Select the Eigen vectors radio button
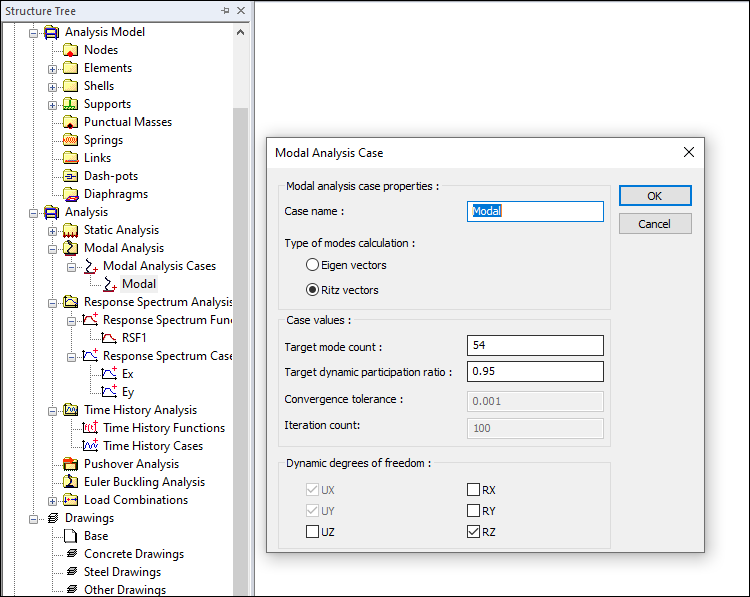Image resolution: width=750 pixels, height=597 pixels. (x=312, y=265)
